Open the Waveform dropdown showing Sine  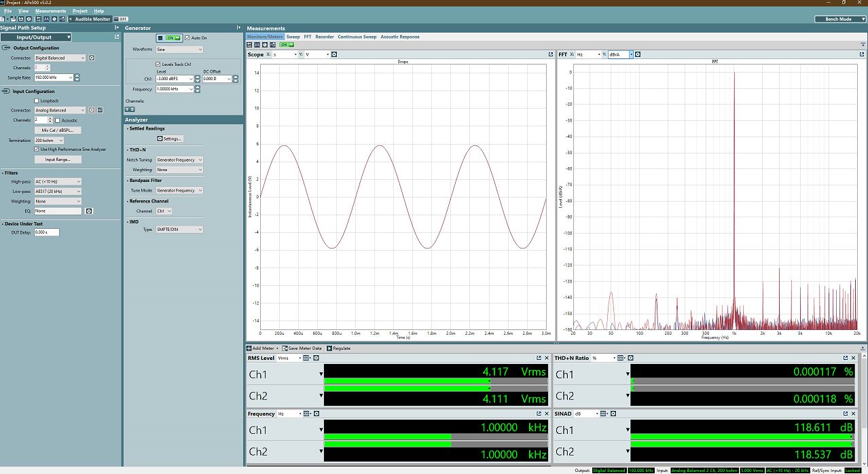coord(179,50)
